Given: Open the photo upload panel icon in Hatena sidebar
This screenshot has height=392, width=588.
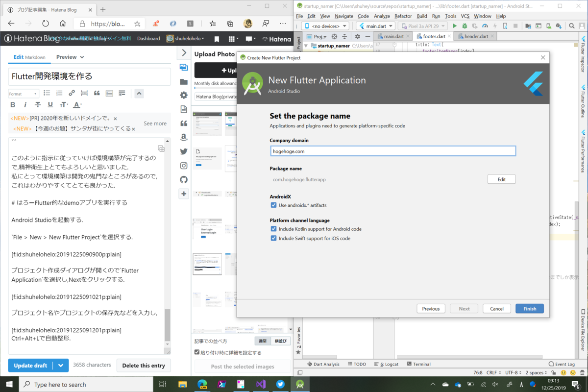Looking at the screenshot, I should 184,67.
